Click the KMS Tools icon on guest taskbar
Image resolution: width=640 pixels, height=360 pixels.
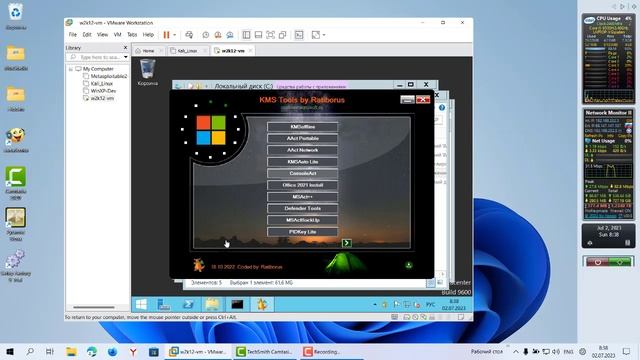262,304
